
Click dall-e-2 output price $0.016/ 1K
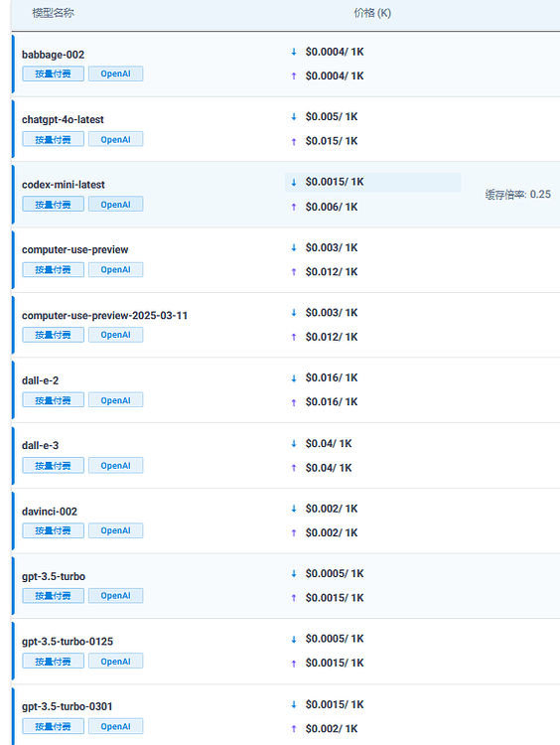(332, 402)
